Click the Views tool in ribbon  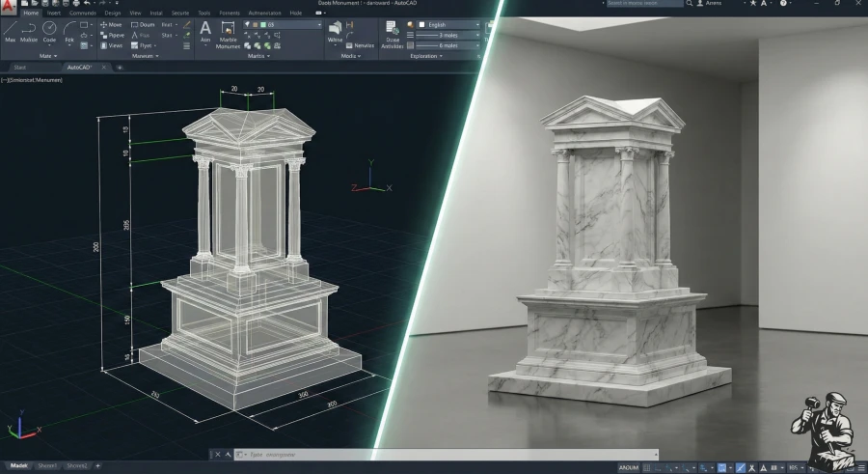tap(111, 45)
